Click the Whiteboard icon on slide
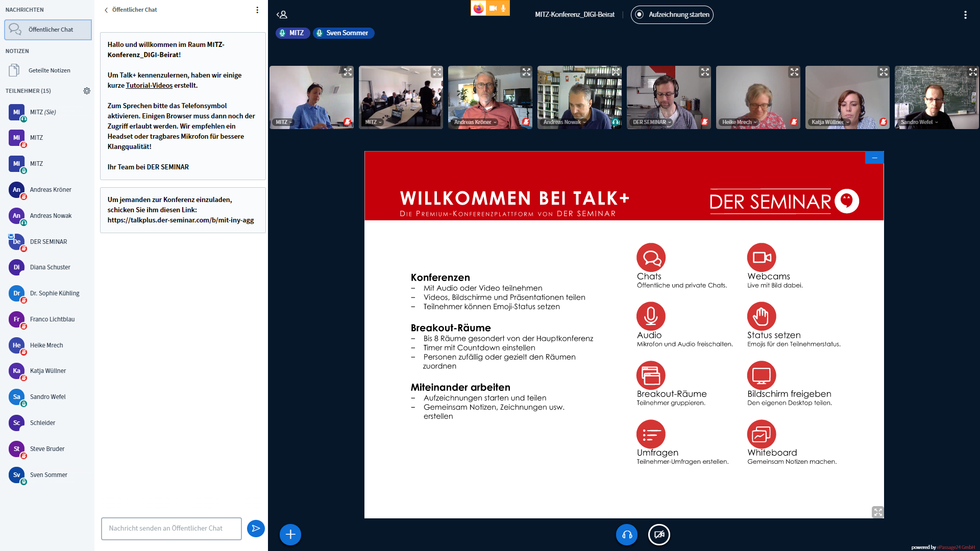This screenshot has width=980, height=551. tap(762, 434)
